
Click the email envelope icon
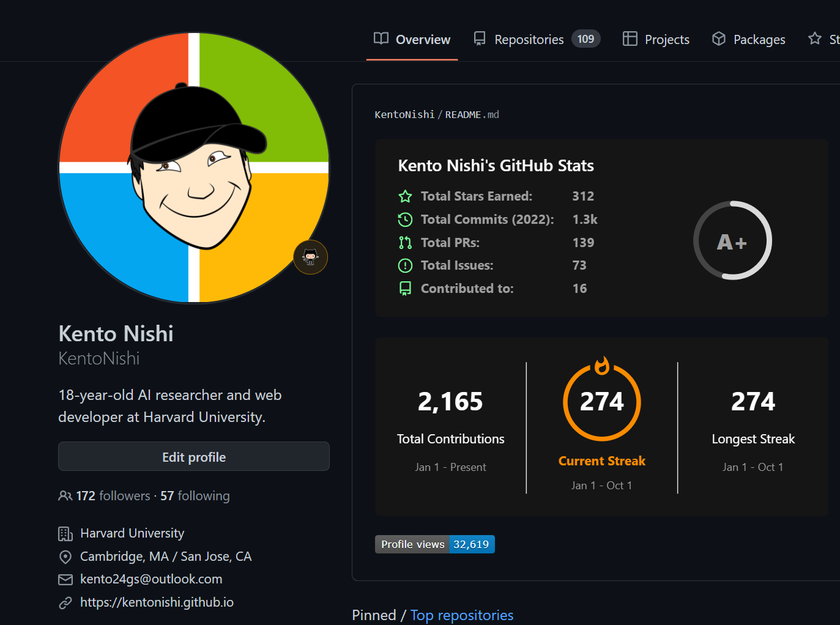pyautogui.click(x=65, y=579)
